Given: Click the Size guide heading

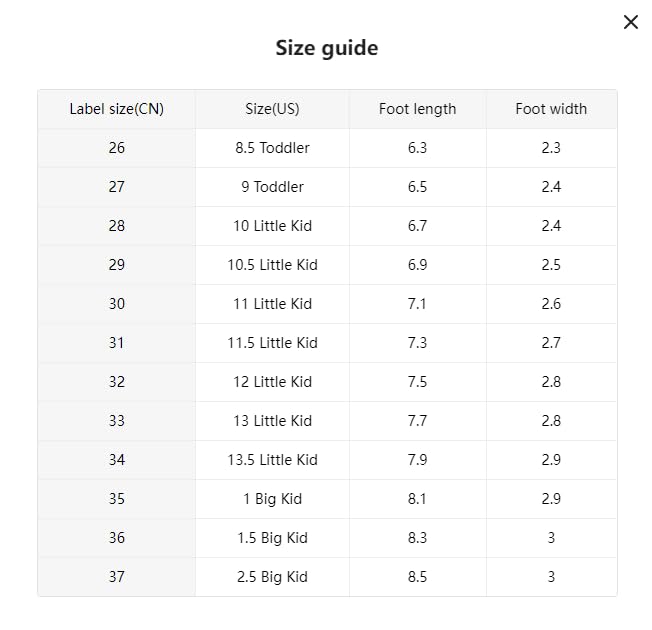Looking at the screenshot, I should coord(326,48).
